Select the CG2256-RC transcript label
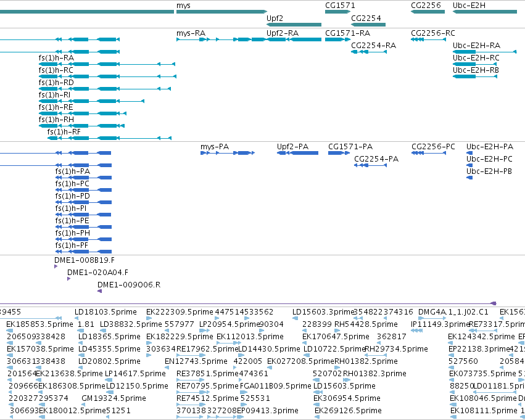 pos(433,33)
